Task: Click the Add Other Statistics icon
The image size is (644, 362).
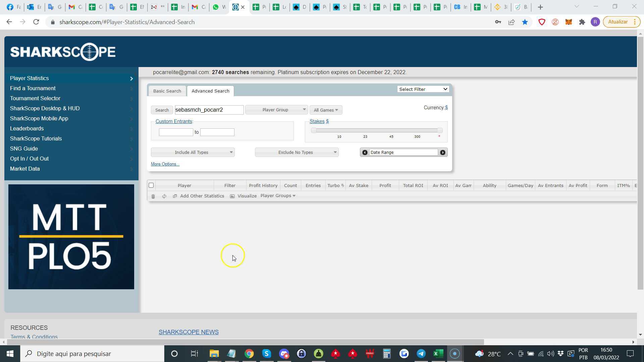Action: (175, 196)
